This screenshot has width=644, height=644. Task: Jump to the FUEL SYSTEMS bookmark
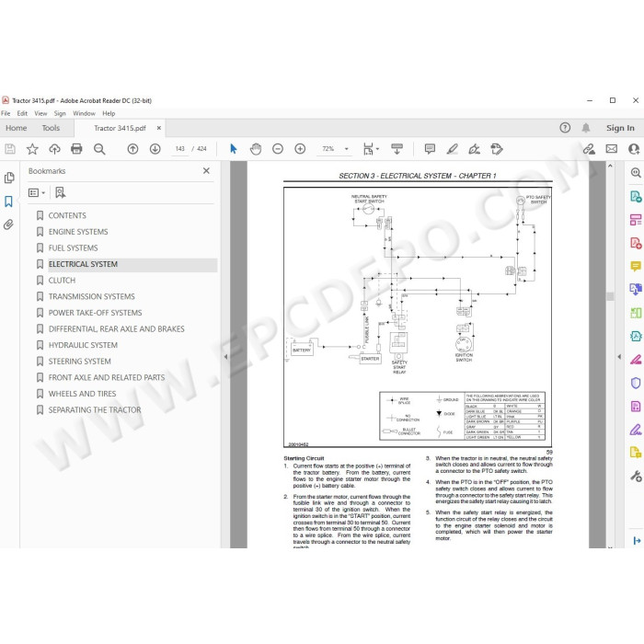(73, 248)
